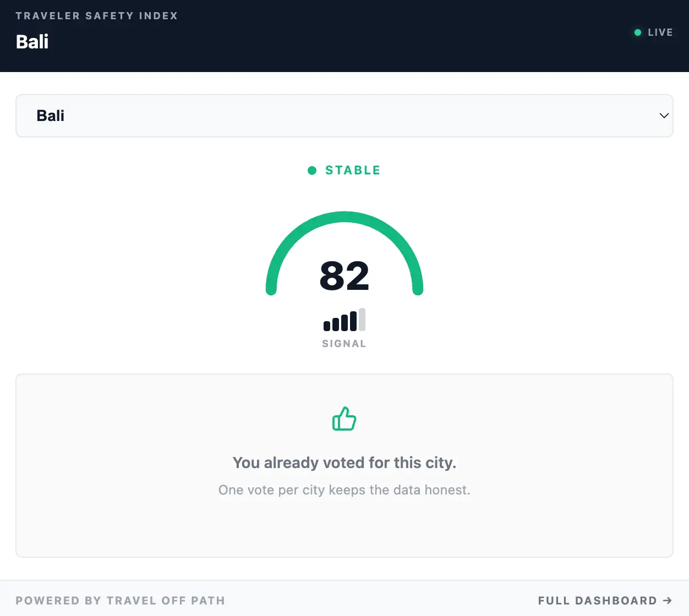Open the FULL DASHBOARD link
The height and width of the screenshot is (616, 689).
coord(597,601)
